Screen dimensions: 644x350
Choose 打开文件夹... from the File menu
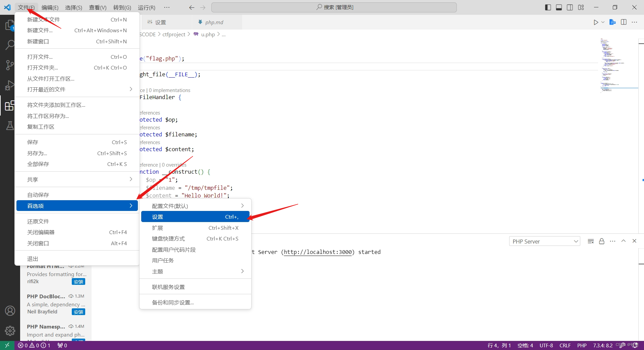pyautogui.click(x=77, y=68)
